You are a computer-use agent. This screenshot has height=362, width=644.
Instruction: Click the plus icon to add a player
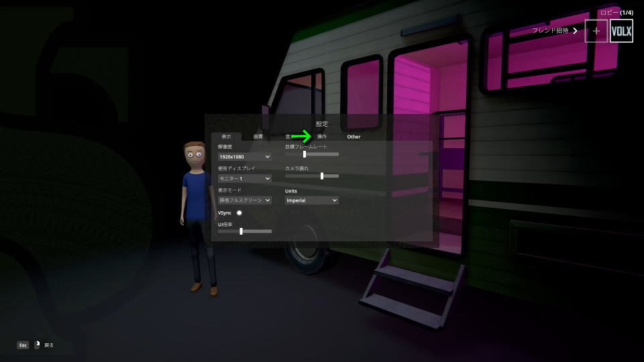click(x=596, y=32)
